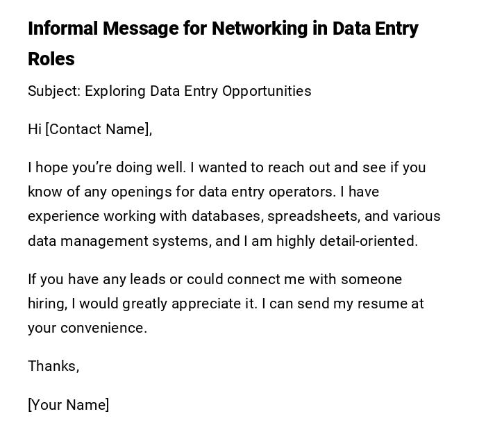This screenshot has height=448, width=486.
Task: Select the [Your Name] placeholder
Action: point(68,405)
